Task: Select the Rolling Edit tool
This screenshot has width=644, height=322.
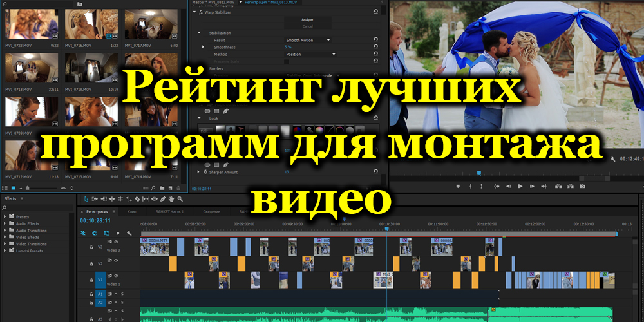Action: 120,199
